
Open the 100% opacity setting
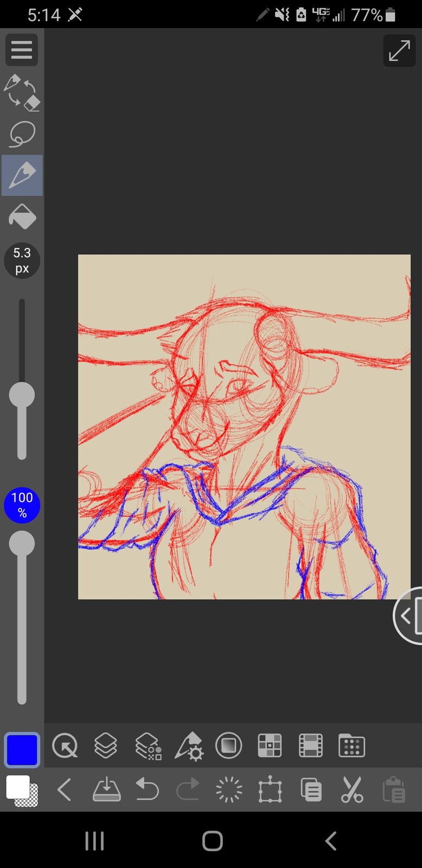pos(22,505)
